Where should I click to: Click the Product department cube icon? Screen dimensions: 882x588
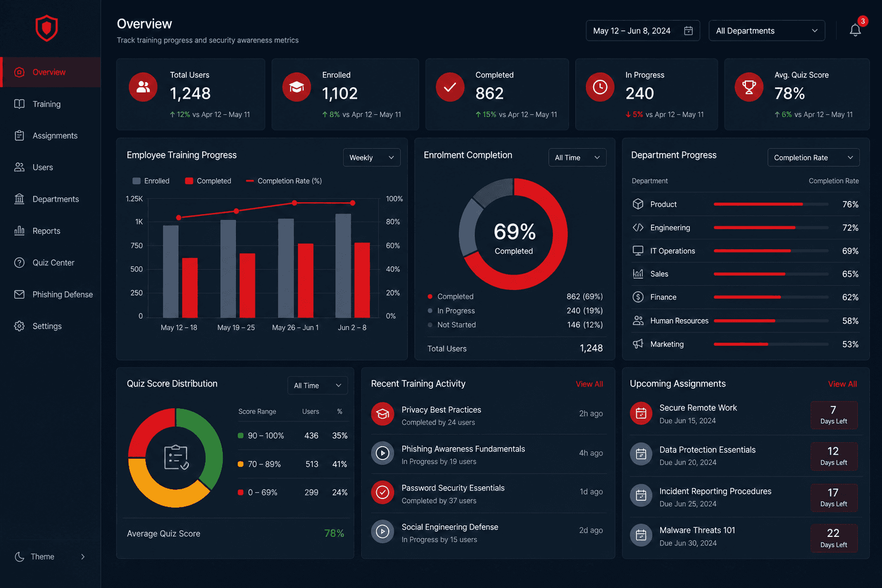tap(638, 204)
